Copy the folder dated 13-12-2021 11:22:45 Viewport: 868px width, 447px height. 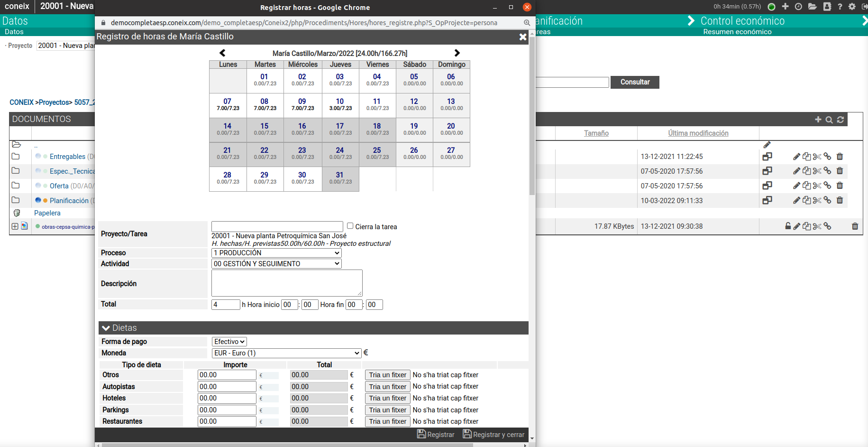[806, 157]
